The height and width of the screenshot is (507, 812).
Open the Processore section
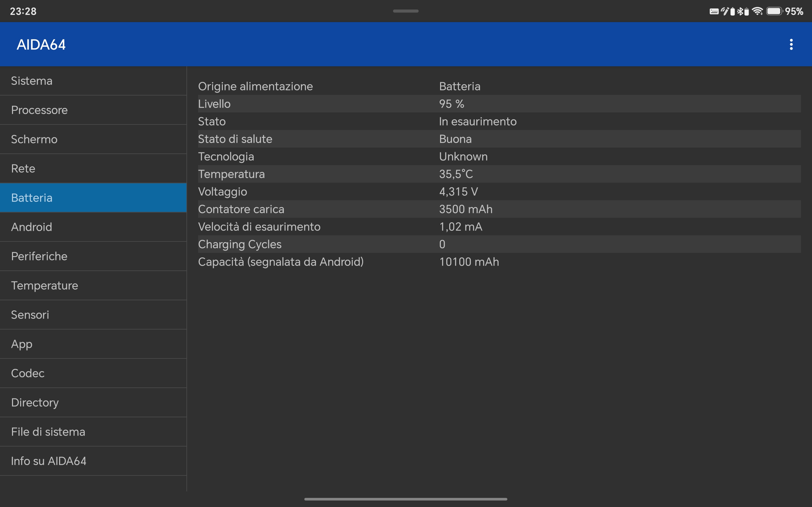93,110
